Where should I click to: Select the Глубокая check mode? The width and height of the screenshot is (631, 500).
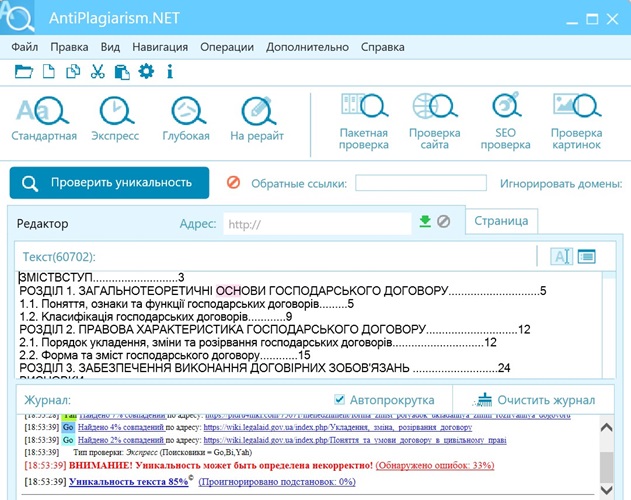[x=186, y=119]
